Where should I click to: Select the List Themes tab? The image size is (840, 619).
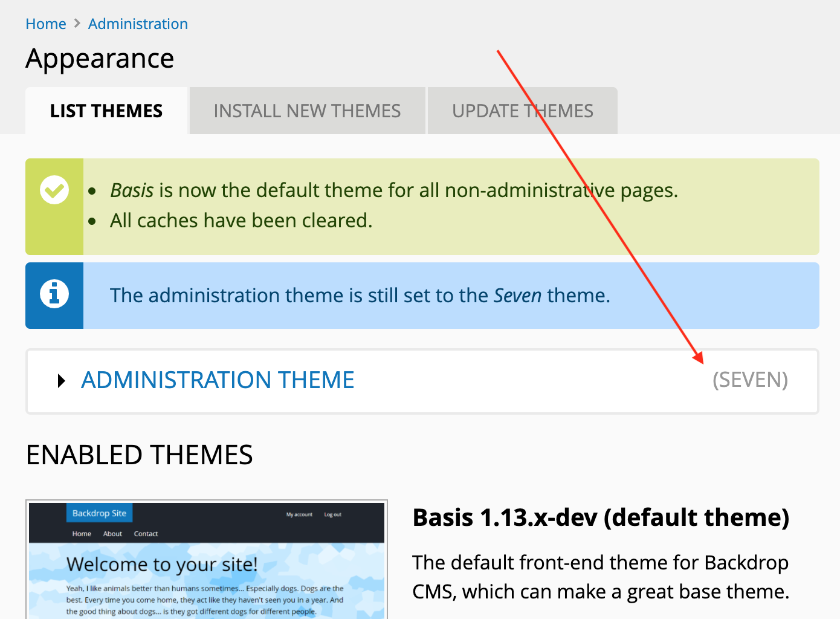(105, 111)
